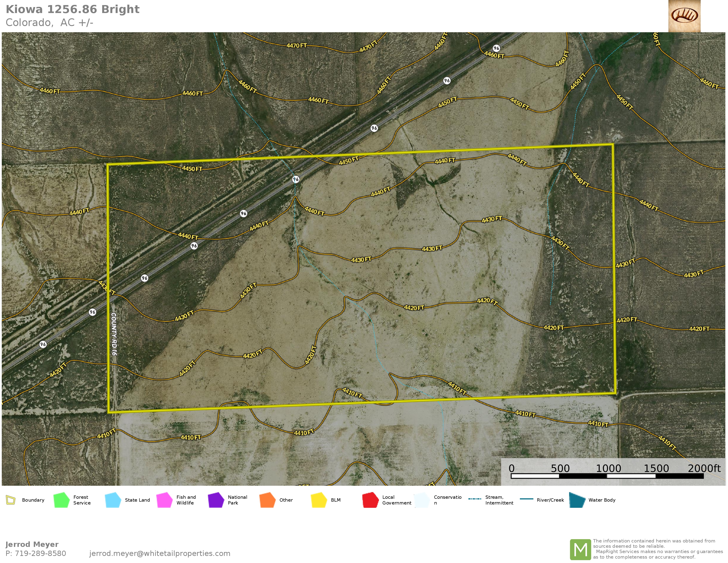728x563 pixels.
Task: Click the map scale bar
Action: tap(607, 476)
